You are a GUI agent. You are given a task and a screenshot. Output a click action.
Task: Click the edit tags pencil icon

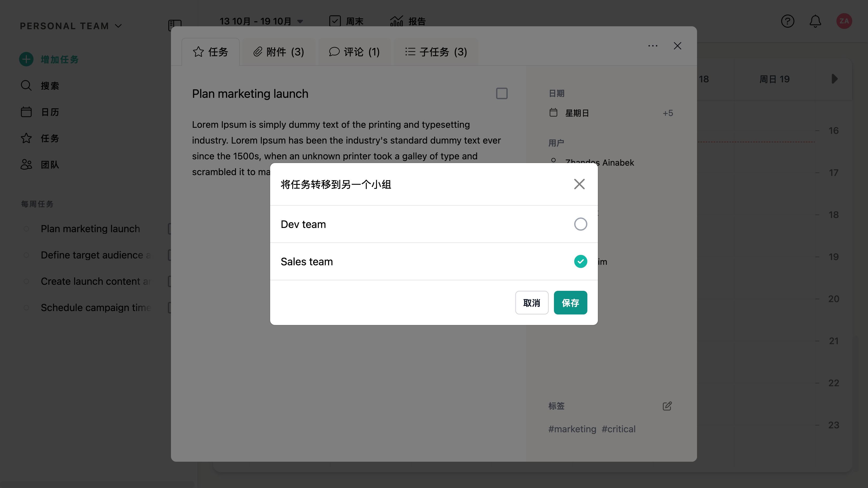coord(667,406)
